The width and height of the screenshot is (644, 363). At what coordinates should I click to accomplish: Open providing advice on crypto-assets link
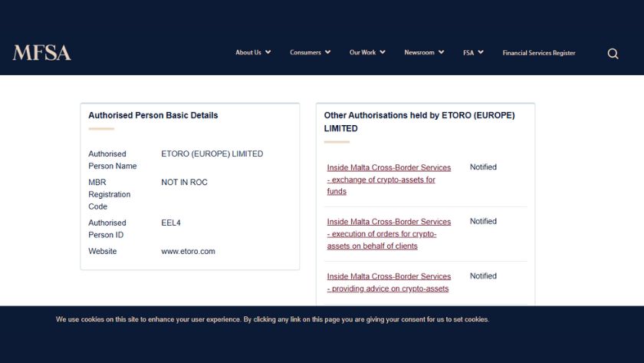coord(389,282)
